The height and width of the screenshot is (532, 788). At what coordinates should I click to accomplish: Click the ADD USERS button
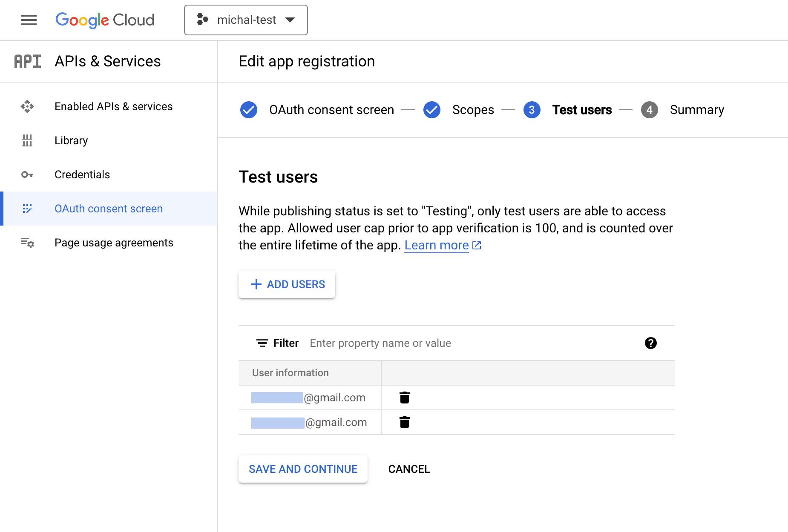pyautogui.click(x=287, y=284)
